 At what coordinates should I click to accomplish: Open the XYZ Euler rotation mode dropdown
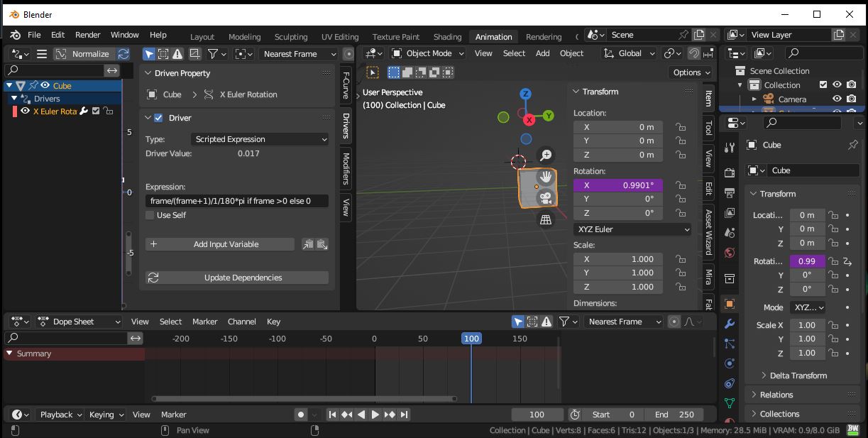(632, 229)
